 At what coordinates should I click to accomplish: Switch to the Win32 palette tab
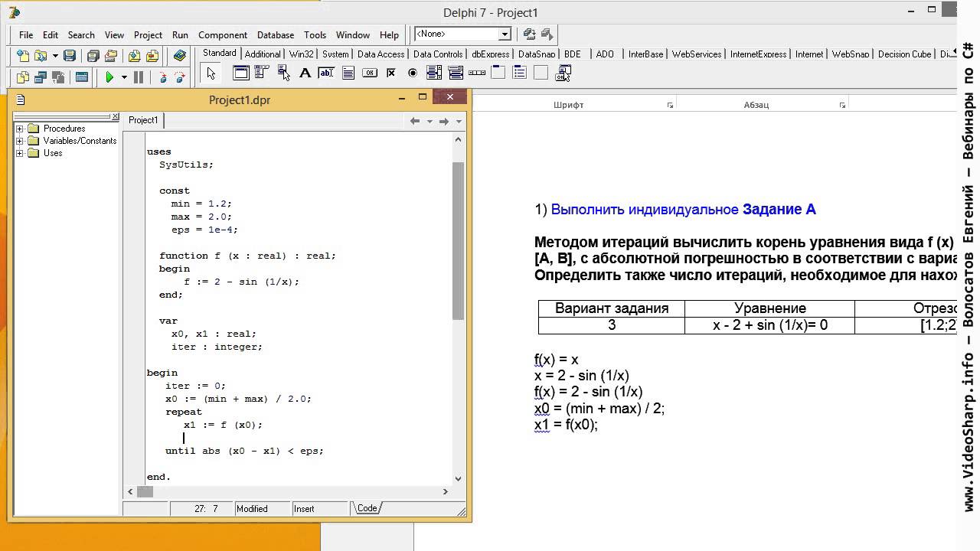pos(302,54)
